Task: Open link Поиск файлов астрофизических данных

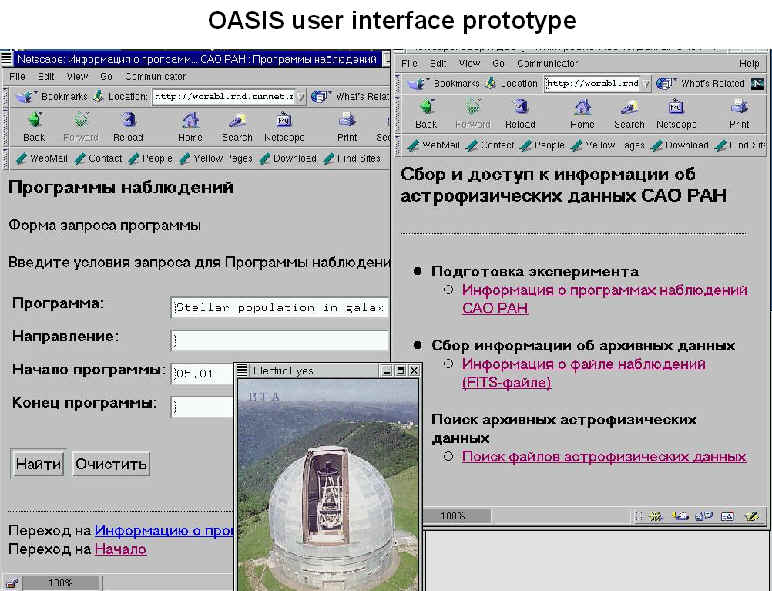Action: click(604, 457)
